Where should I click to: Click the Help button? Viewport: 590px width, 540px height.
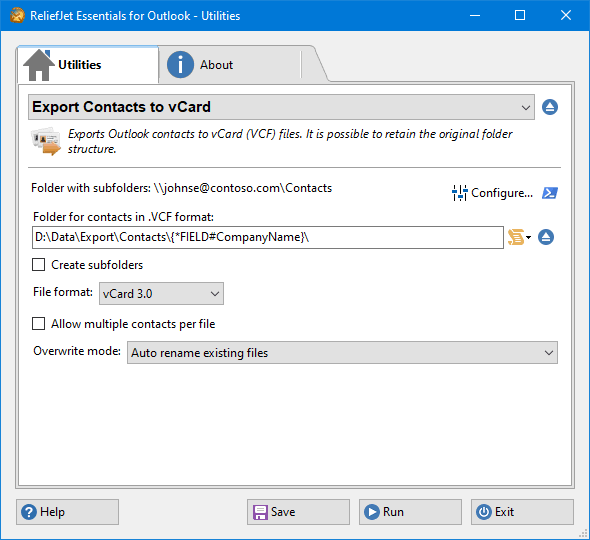point(67,512)
